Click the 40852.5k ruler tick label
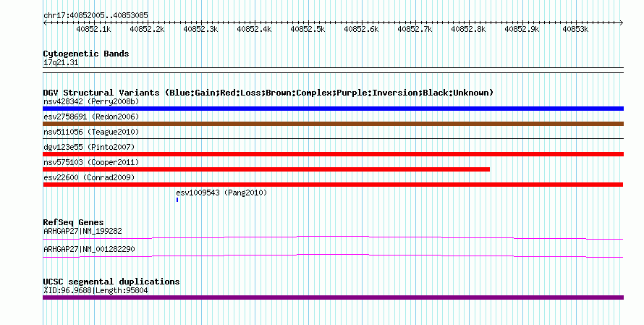Image resolution: width=644 pixels, height=325 pixels. coord(308,29)
